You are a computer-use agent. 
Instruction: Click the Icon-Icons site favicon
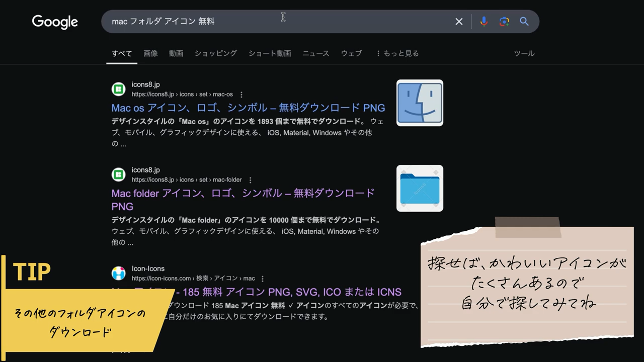(x=118, y=273)
